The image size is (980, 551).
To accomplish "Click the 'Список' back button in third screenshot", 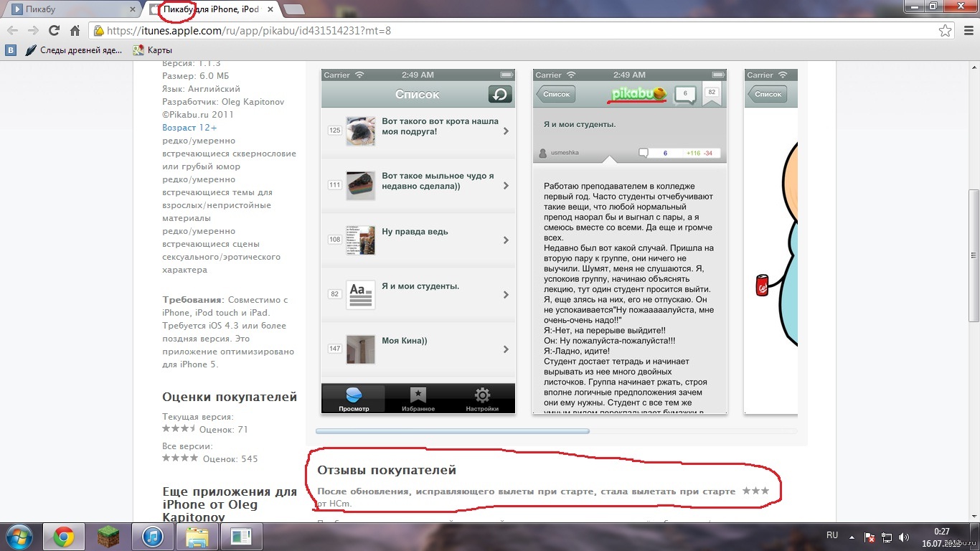I will [x=767, y=94].
